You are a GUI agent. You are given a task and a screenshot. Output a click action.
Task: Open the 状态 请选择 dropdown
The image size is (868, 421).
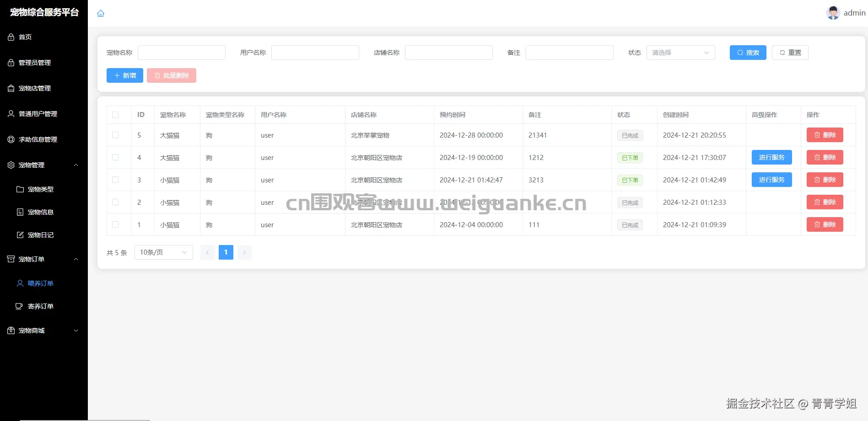click(680, 53)
